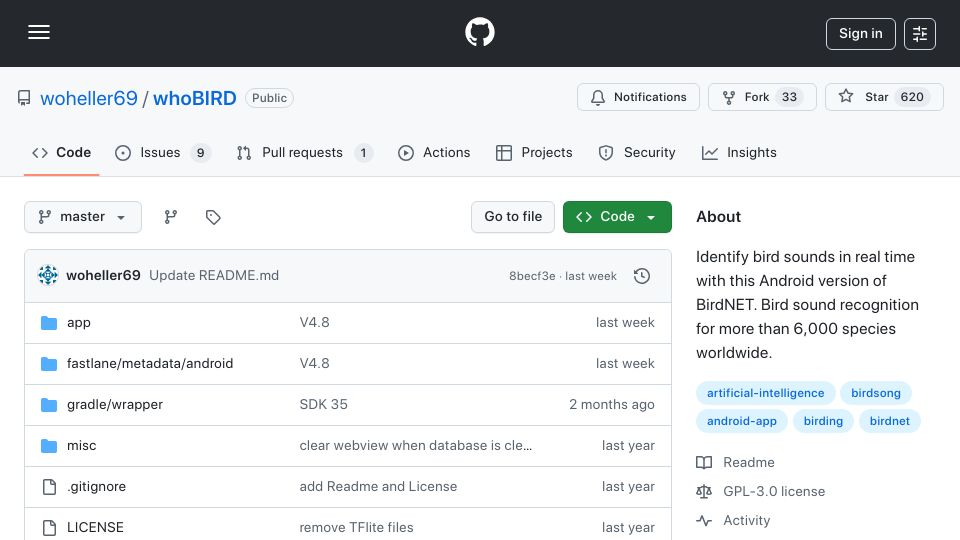Open the SDK 35 commit message
Image resolution: width=960 pixels, height=540 pixels.
coord(323,405)
